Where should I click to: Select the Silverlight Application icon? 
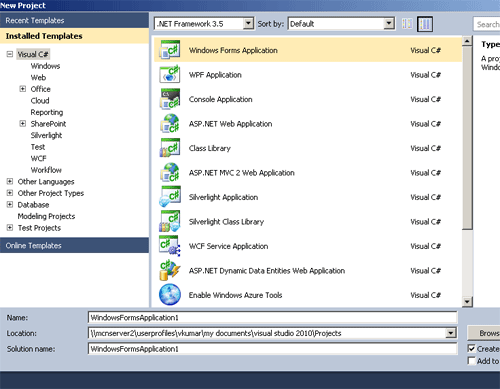[x=170, y=197]
